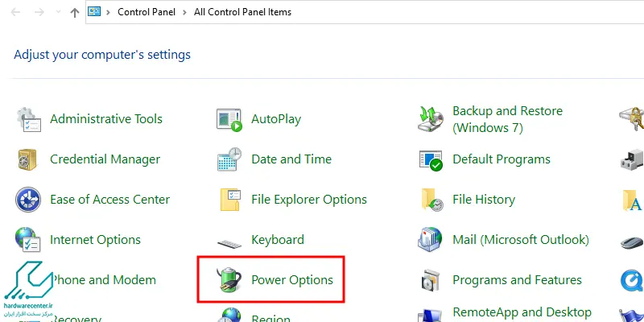Open the File Explorer Options link
Screen dimensions: 644x322
(309, 200)
